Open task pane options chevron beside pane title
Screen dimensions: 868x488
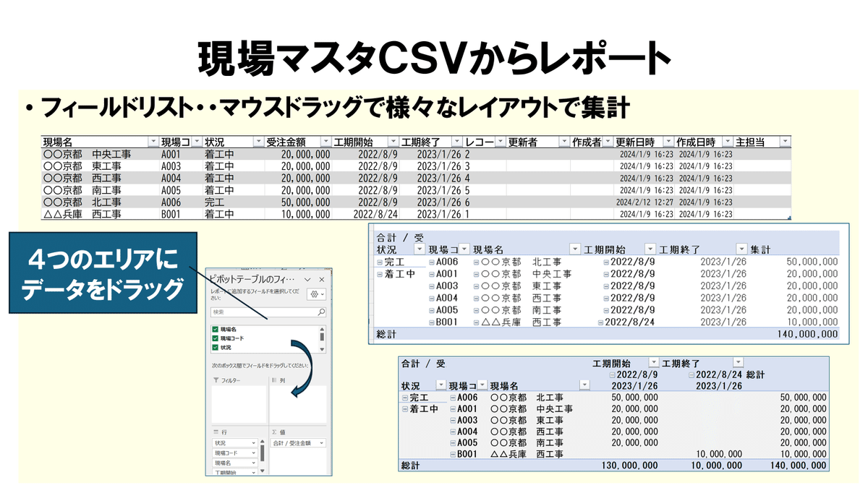pyautogui.click(x=307, y=278)
